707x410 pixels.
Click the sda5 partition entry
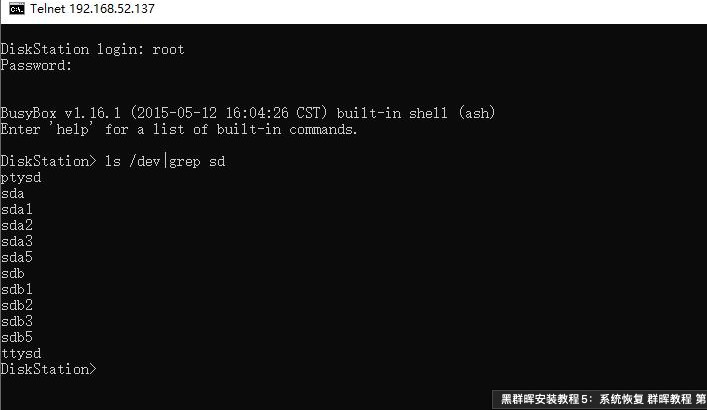16,257
